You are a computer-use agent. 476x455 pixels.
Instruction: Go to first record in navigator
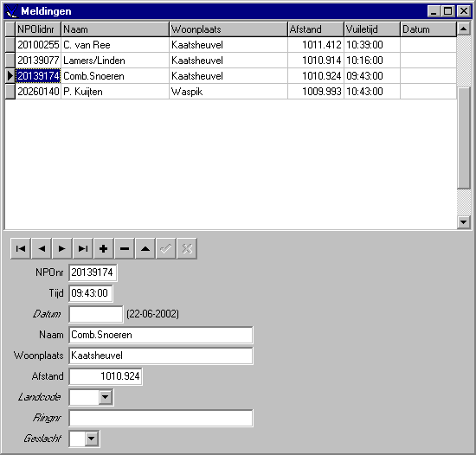[x=21, y=249]
